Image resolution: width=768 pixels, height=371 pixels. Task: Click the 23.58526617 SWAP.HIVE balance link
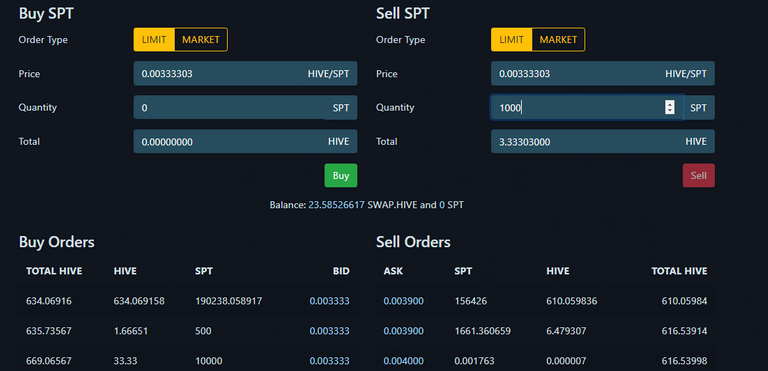click(336, 205)
